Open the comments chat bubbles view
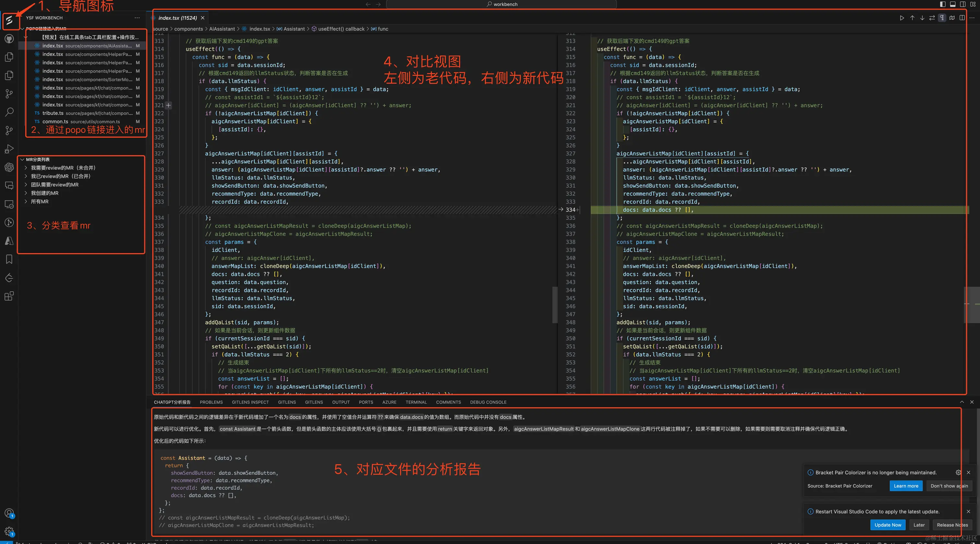Screen dimensions: 980x544 pyautogui.click(x=9, y=186)
